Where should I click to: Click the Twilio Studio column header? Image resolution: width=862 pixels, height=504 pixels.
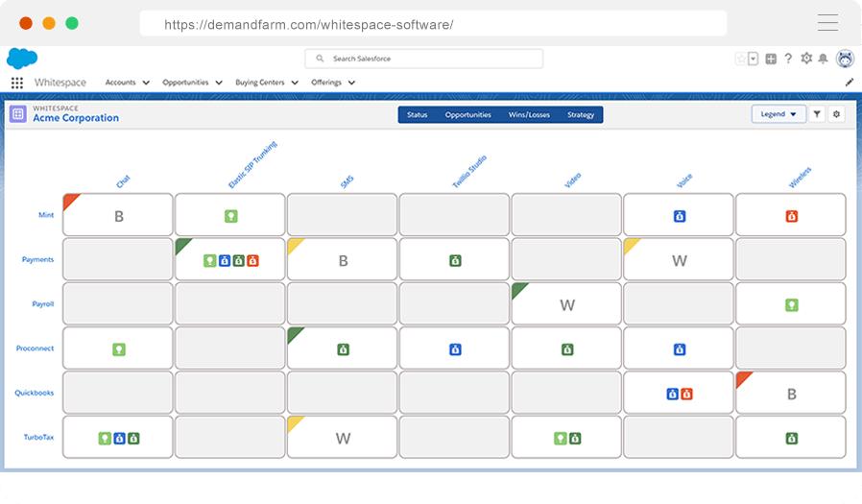(x=469, y=172)
